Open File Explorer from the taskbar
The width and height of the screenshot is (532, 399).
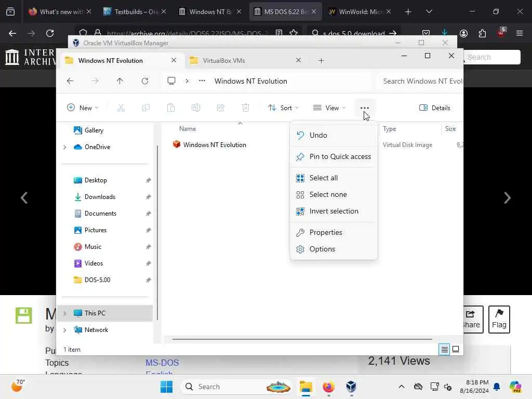[x=305, y=387]
